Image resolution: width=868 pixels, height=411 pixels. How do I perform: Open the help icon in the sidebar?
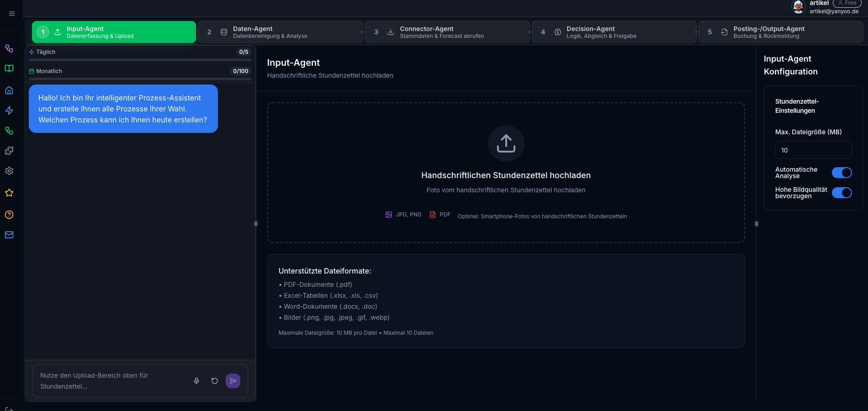click(9, 215)
